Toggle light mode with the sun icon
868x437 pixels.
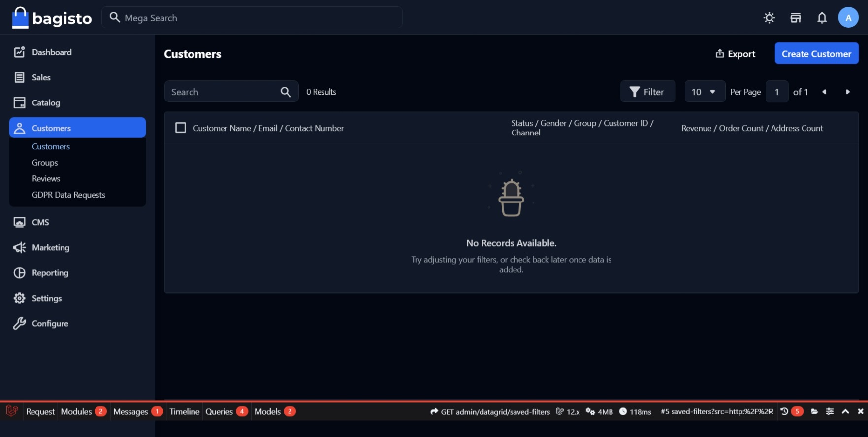tap(769, 18)
